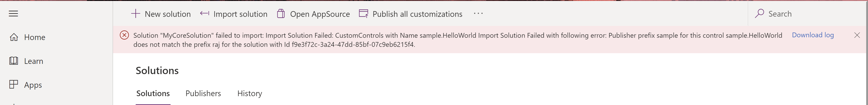
Task: Click the New solution text button
Action: (x=168, y=14)
